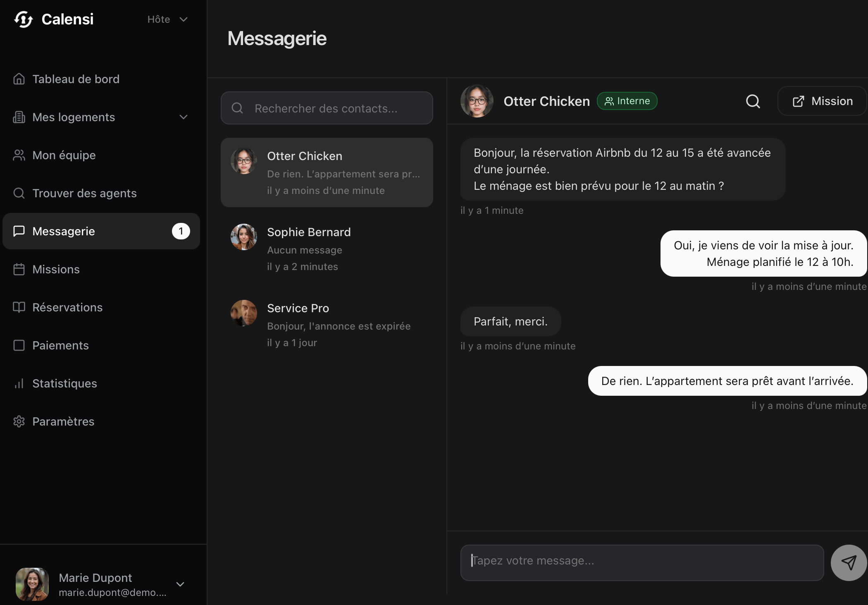The height and width of the screenshot is (605, 868).
Task: Open the Mon équipe page
Action: (64, 155)
